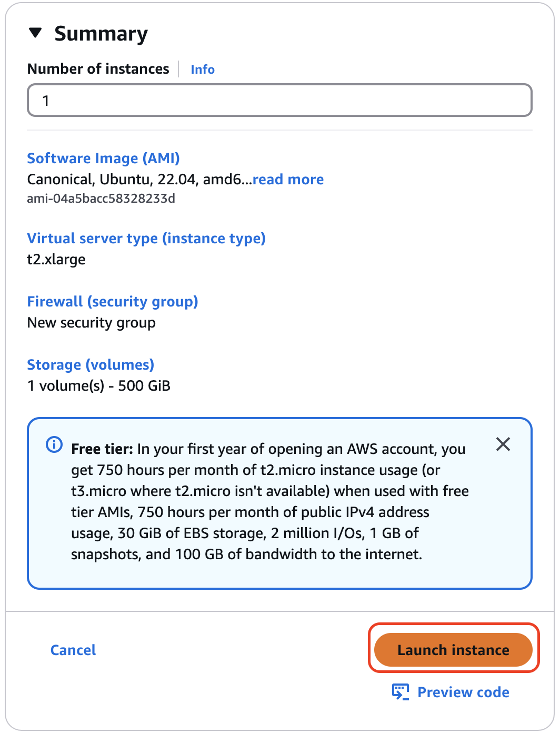Click the info circle icon in Free tier box
Viewport: 560px width, 733px height.
click(54, 444)
